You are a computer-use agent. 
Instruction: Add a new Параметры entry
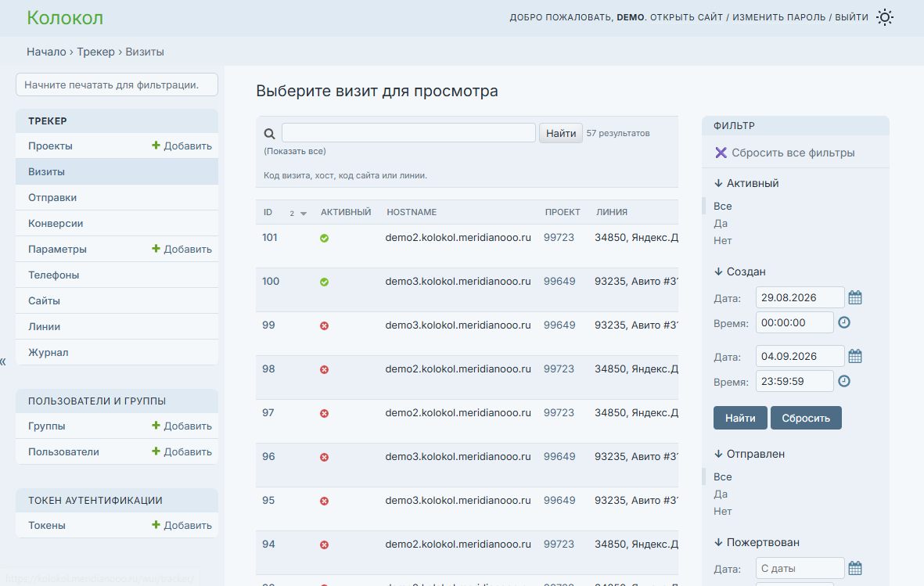pos(182,249)
